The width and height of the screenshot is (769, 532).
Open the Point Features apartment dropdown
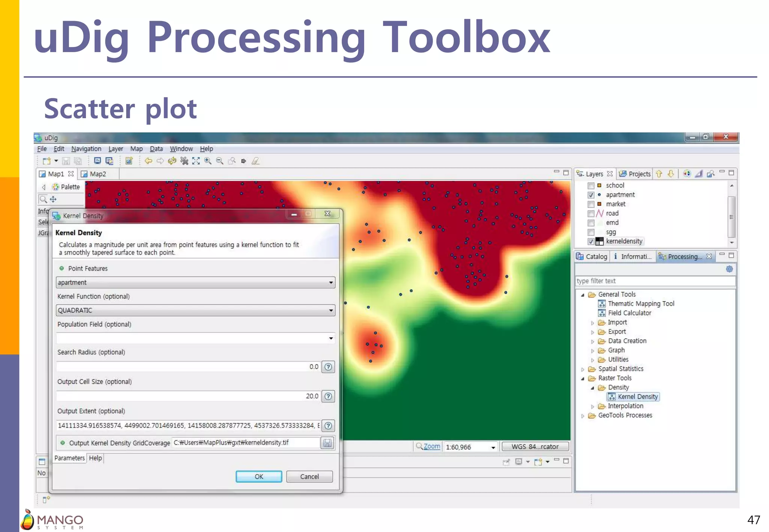click(195, 283)
